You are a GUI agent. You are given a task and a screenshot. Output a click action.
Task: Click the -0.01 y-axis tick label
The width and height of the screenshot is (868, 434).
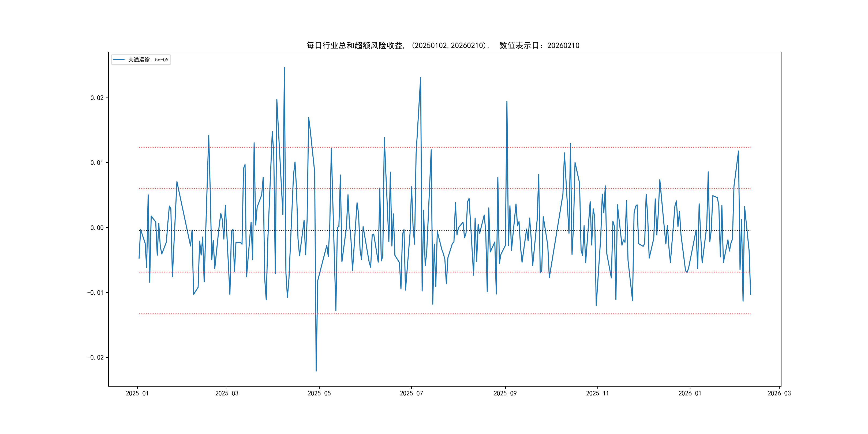click(95, 293)
